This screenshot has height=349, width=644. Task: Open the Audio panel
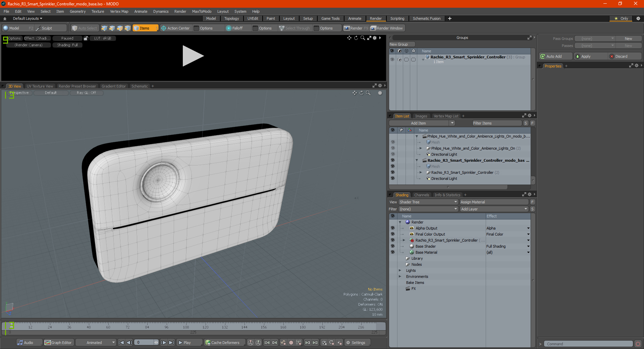click(x=29, y=343)
